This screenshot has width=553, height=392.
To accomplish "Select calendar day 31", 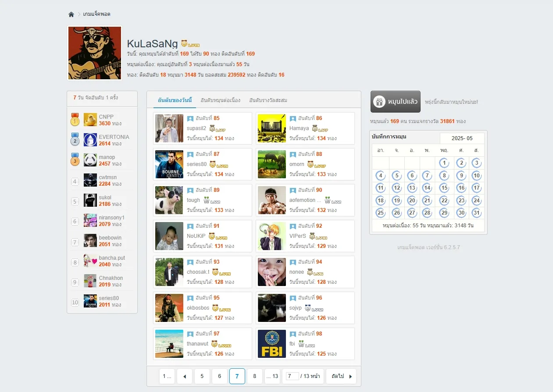I will [476, 213].
